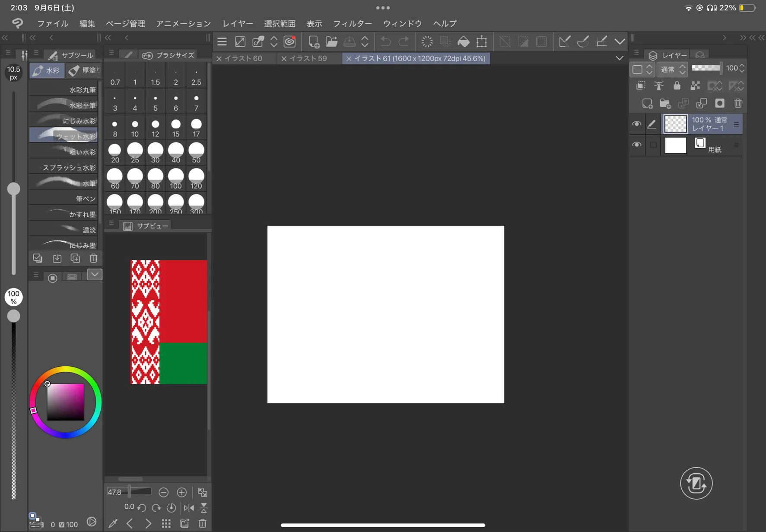Click the eyedropper icon in subview panel
This screenshot has height=532, width=766.
tap(113, 523)
